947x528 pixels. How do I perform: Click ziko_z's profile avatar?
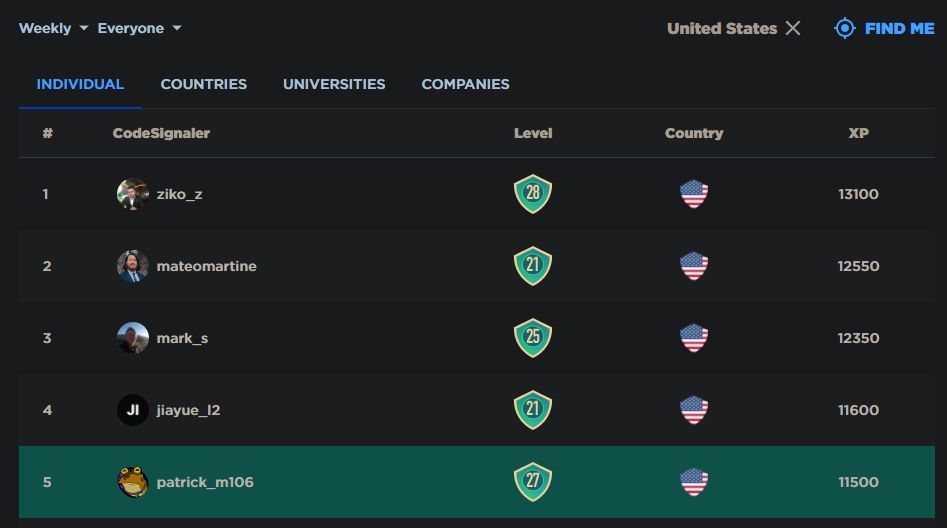[x=133, y=194]
